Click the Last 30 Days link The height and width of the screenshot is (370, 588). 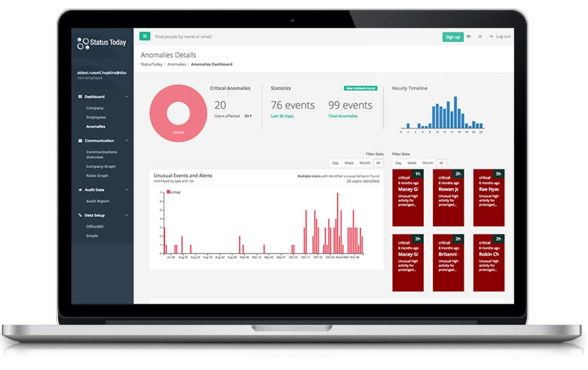coord(282,116)
